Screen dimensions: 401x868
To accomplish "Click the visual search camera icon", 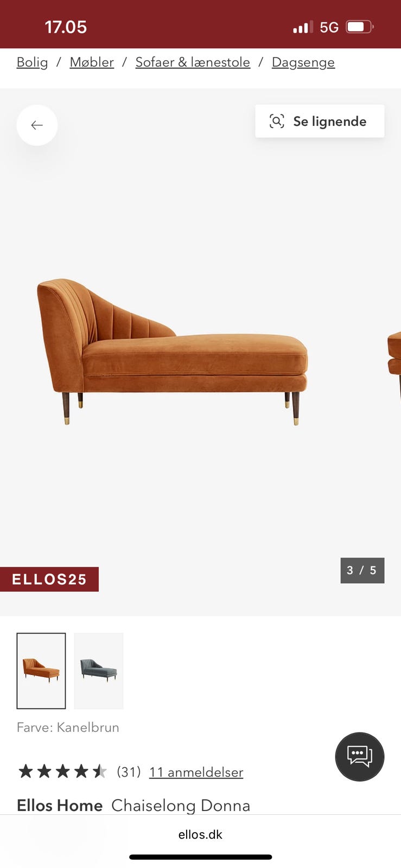I will [277, 121].
